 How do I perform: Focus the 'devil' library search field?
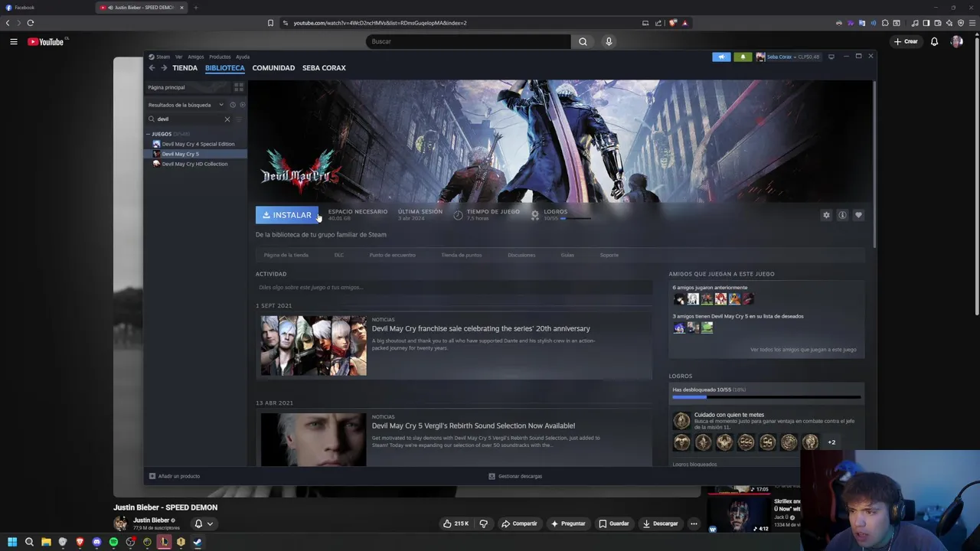[x=188, y=119]
